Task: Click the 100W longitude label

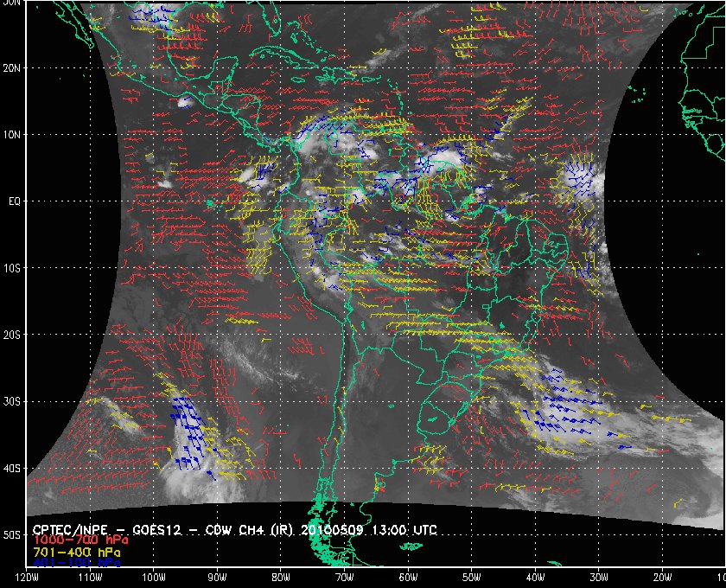Action: click(x=153, y=578)
